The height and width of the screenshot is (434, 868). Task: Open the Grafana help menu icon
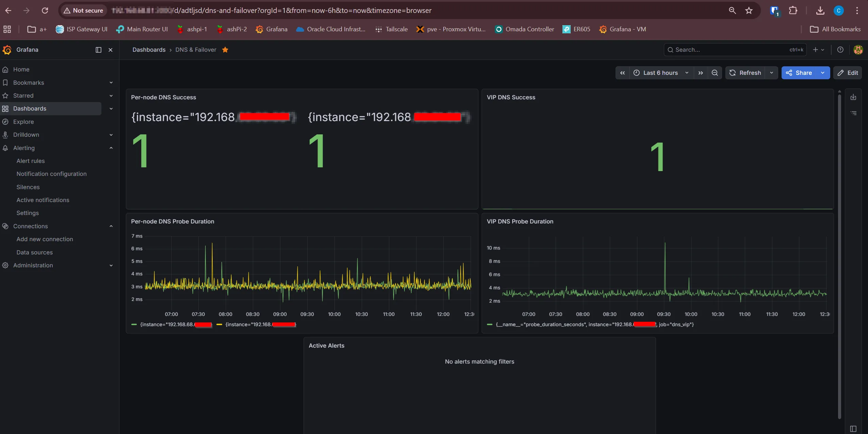(840, 50)
